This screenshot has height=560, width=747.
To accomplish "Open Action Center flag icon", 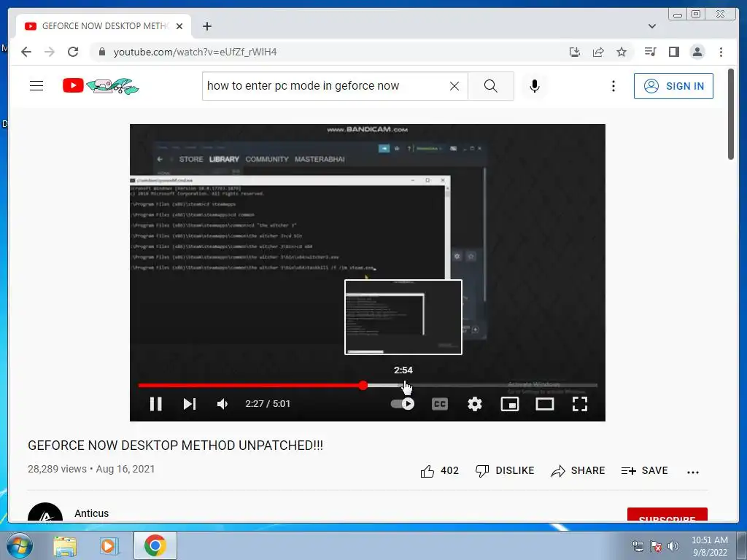I will 656,546.
